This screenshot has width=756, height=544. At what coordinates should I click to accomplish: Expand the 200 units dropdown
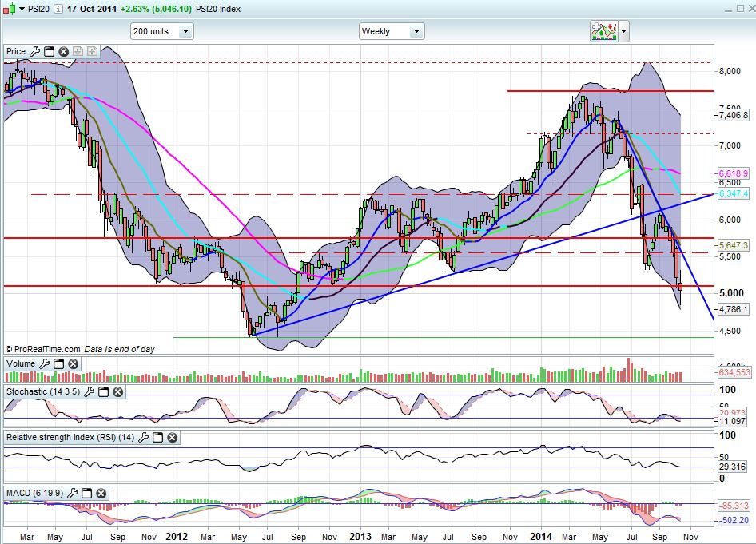(x=185, y=31)
